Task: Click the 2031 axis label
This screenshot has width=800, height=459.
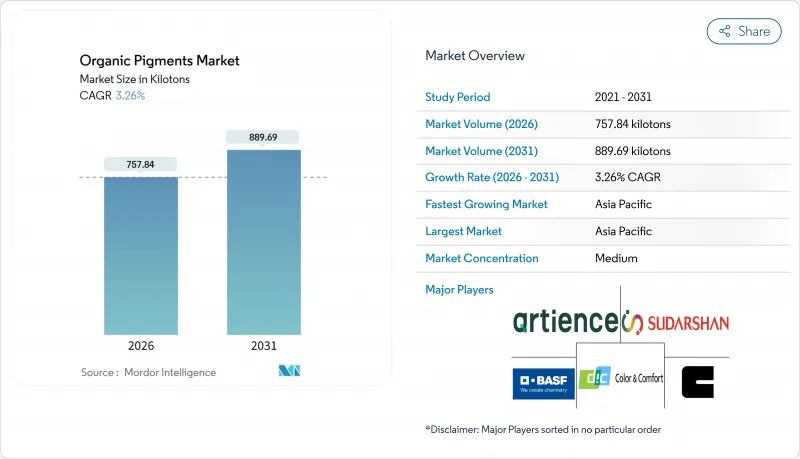Action: coord(264,346)
